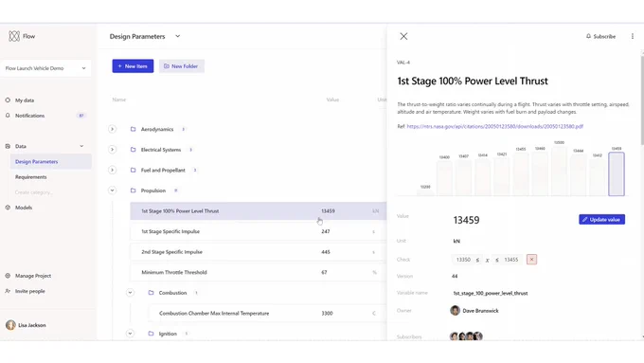Collapse the Data section chevron
Screen dimensions: 644x363
tap(81, 146)
